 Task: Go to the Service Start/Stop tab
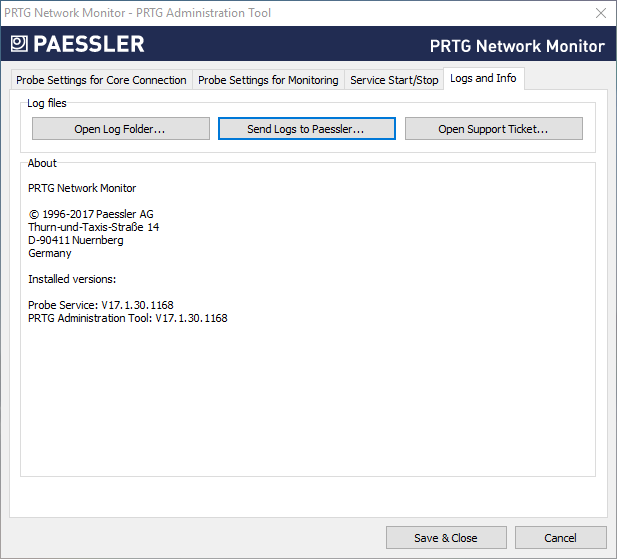click(x=394, y=80)
